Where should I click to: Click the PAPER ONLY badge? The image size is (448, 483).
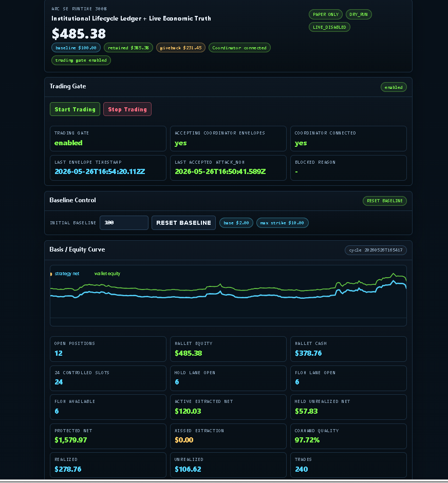[326, 14]
